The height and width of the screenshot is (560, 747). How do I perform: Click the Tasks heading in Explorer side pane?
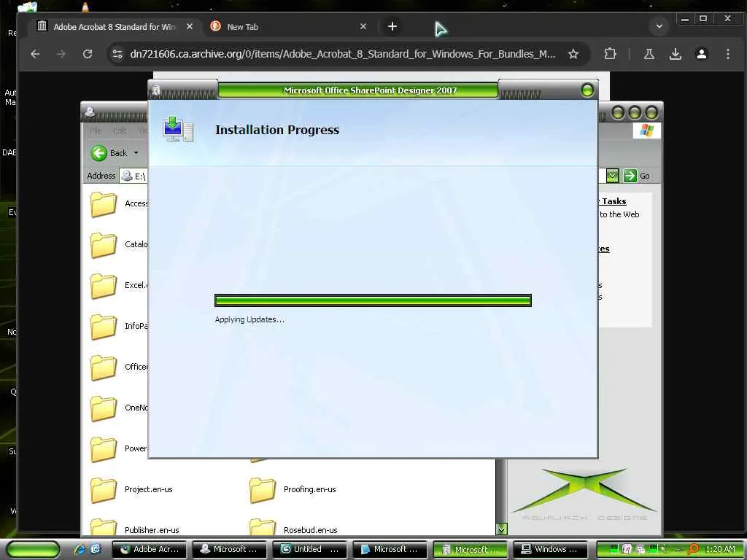[x=614, y=201]
